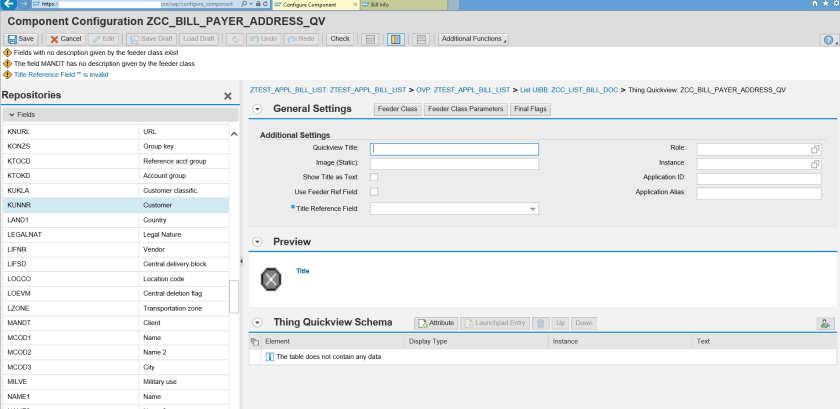Click 'Title Reference Field is invalid' message link
Viewport: 840px width, 409px height.
[61, 75]
